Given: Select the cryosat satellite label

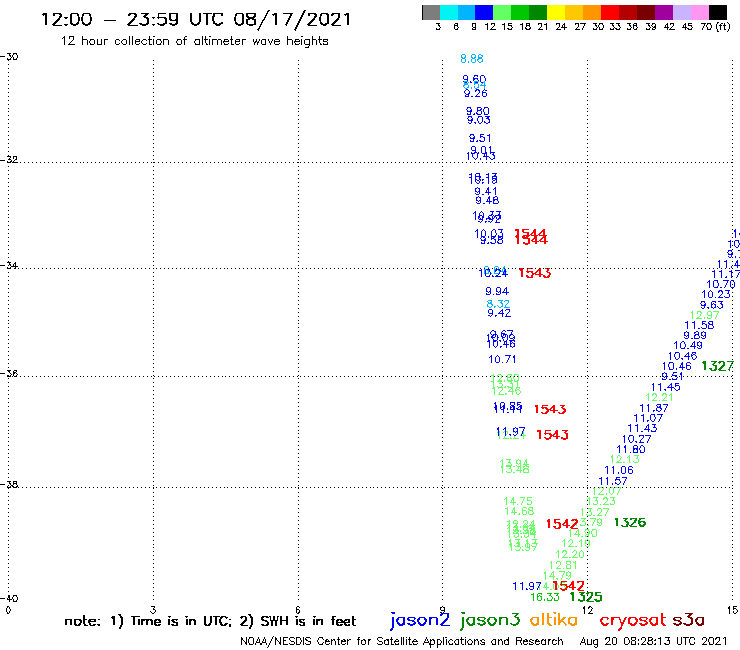Looking at the screenshot, I should 633,621.
